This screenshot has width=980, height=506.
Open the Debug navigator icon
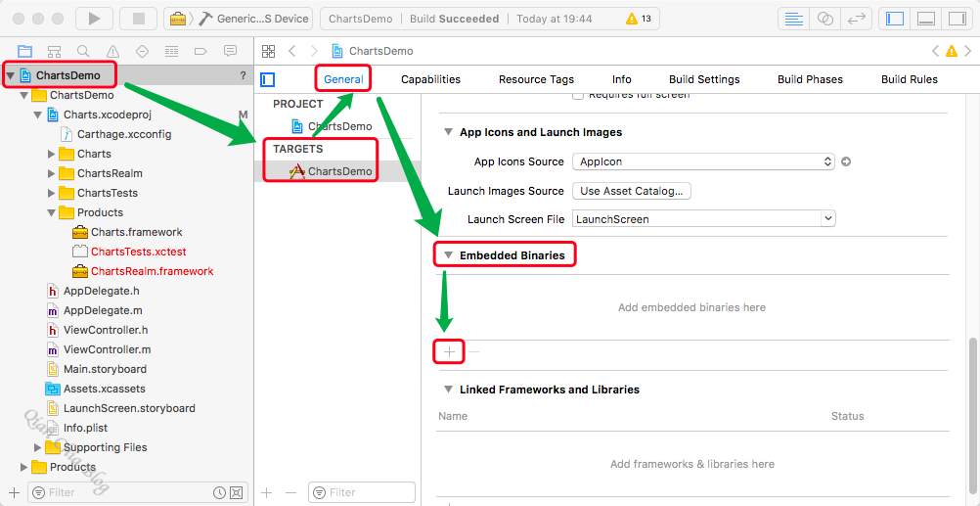click(171, 51)
